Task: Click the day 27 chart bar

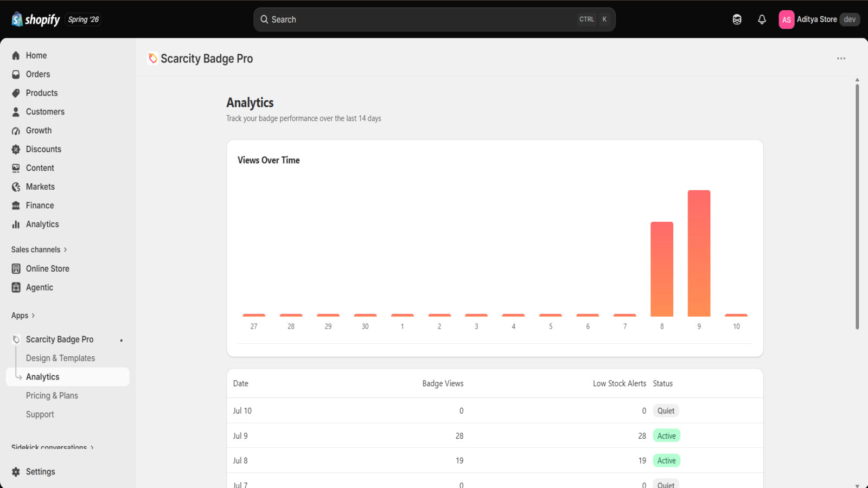Action: pos(254,315)
